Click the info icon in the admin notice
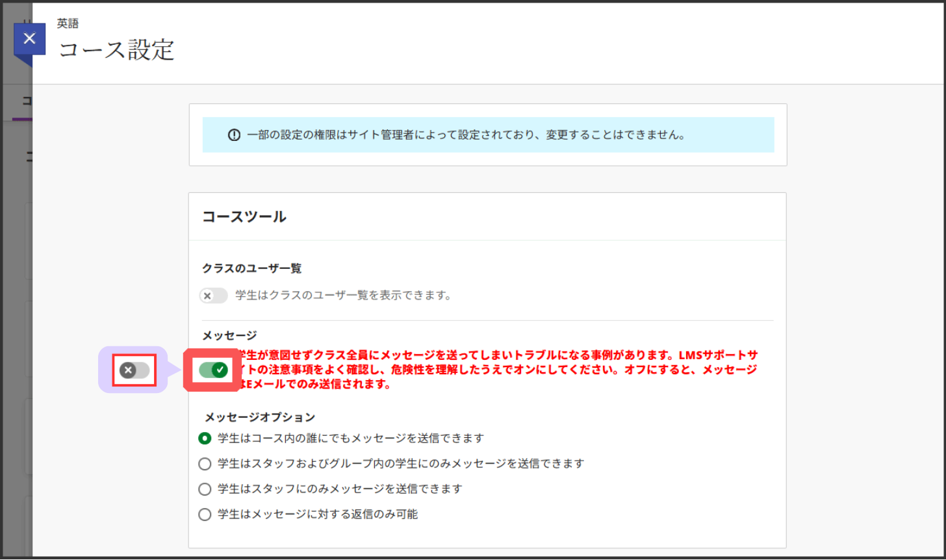The image size is (946, 560). click(234, 135)
